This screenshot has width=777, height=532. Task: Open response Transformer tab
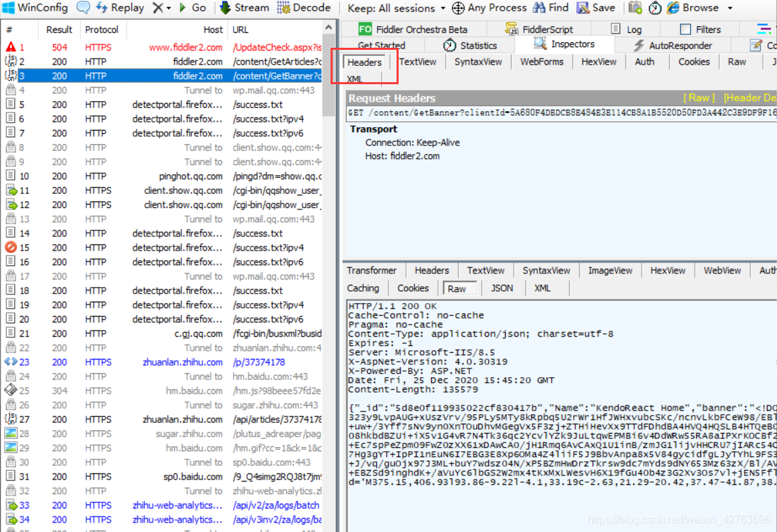click(372, 271)
